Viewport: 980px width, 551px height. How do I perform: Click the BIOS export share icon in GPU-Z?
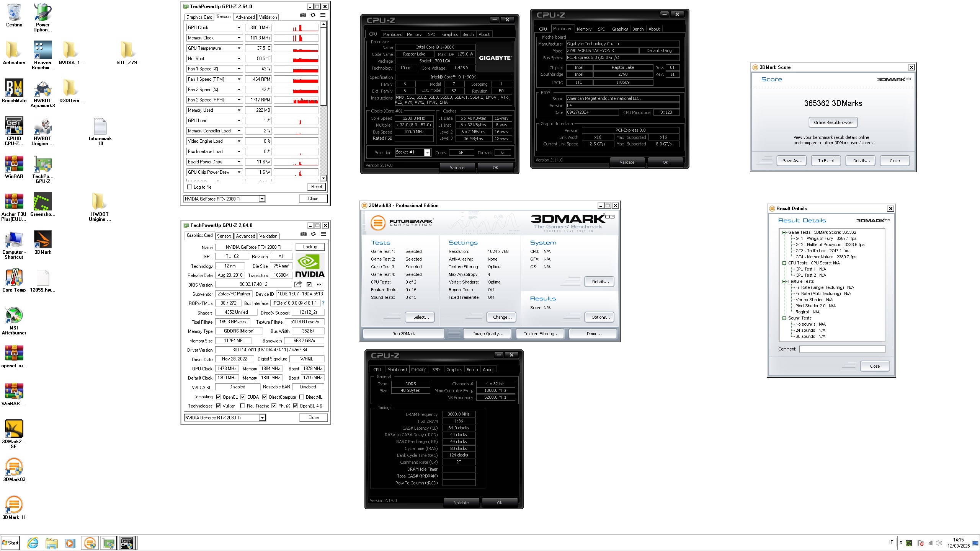coord(298,284)
